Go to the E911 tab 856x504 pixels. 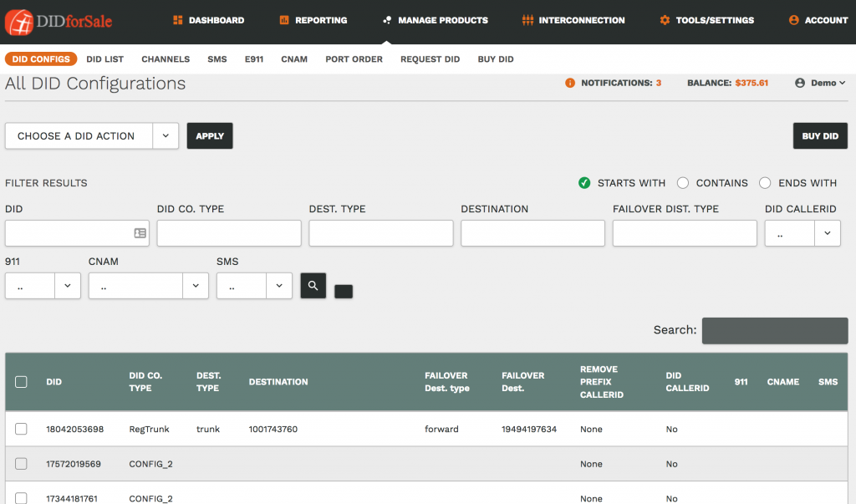point(254,59)
